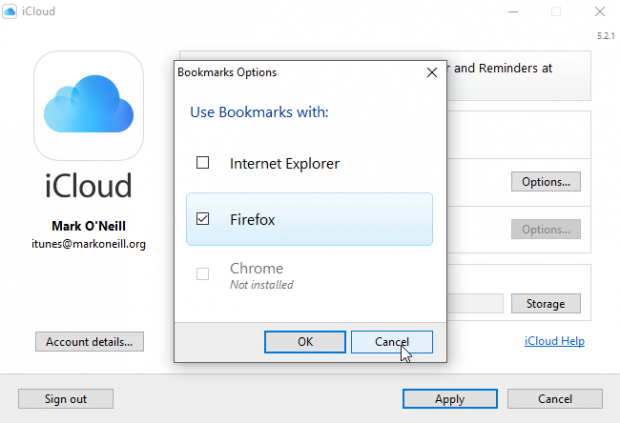Apply the iCloud settings
This screenshot has height=423, width=620.
(x=449, y=399)
